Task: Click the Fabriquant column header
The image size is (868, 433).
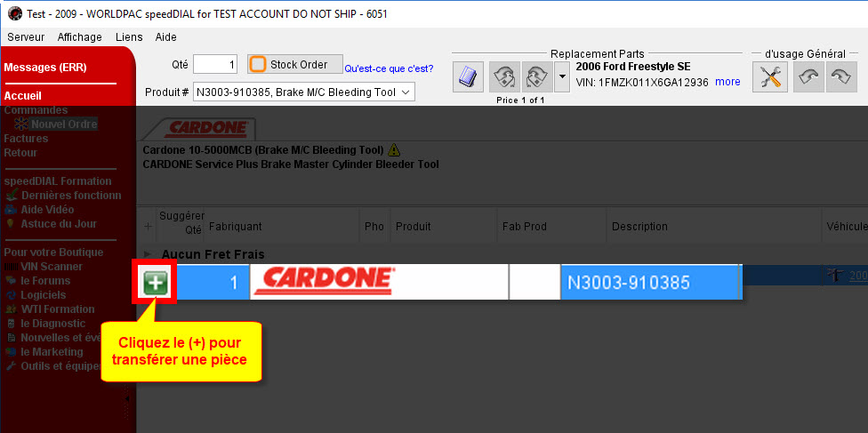Action: coord(282,227)
